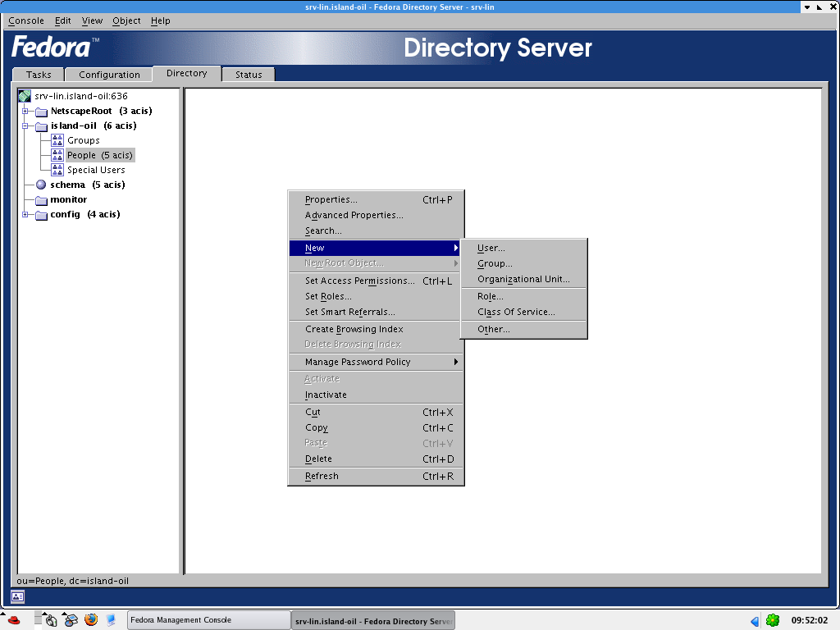Image resolution: width=840 pixels, height=630 pixels.
Task: Click the schema sphere icon
Action: [x=41, y=185]
